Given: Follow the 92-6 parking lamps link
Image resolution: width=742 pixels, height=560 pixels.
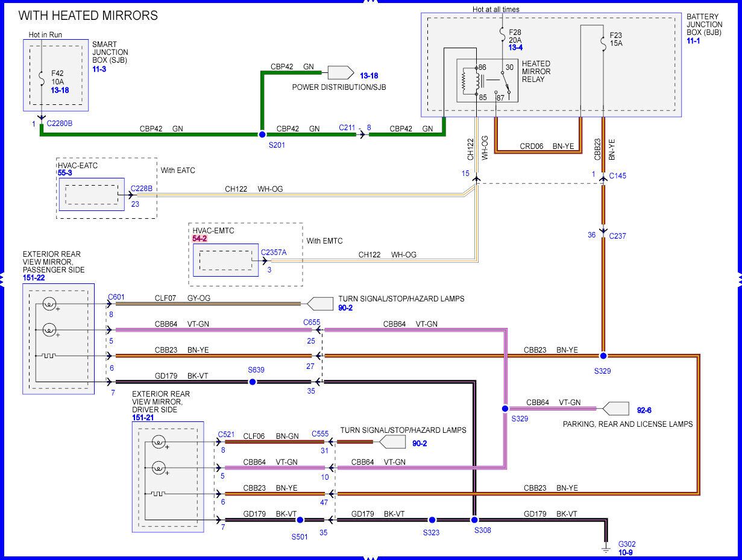Looking at the screenshot, I should pos(644,411).
